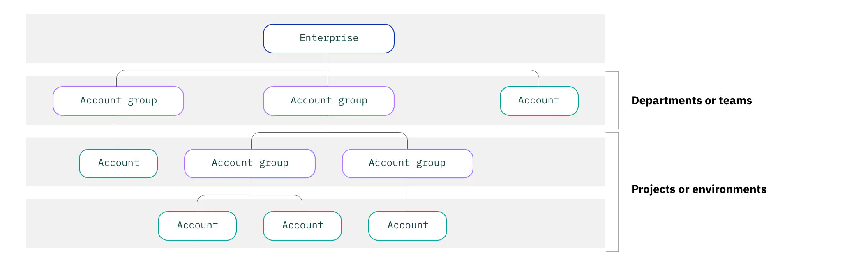This screenshot has height=276, width=868.
Task: Select the leftmost Account group under Enterprise
Action: click(x=118, y=101)
